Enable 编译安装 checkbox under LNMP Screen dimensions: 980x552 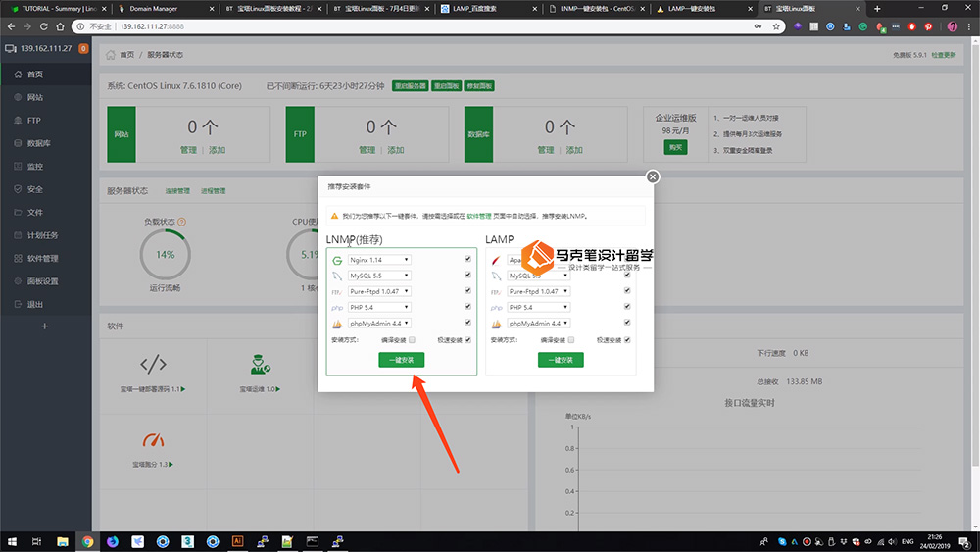pyautogui.click(x=412, y=340)
